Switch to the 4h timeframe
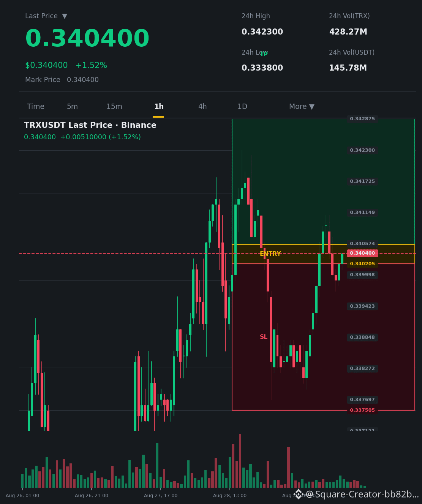Screen dimensions: 422x504 click(202, 107)
